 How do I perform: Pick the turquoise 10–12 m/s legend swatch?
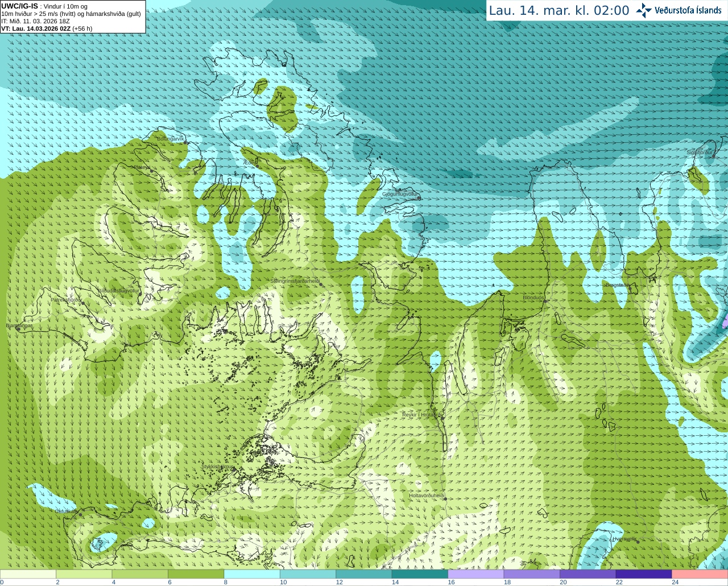[308, 574]
